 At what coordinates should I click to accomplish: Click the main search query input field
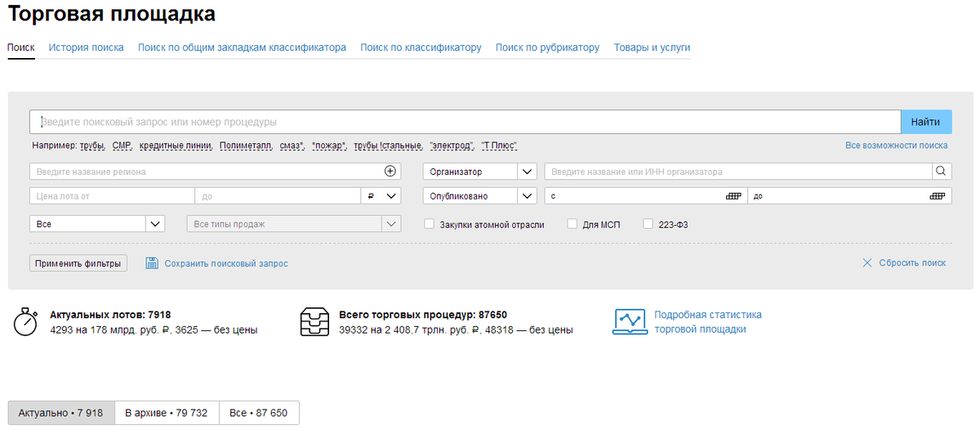[x=465, y=122]
